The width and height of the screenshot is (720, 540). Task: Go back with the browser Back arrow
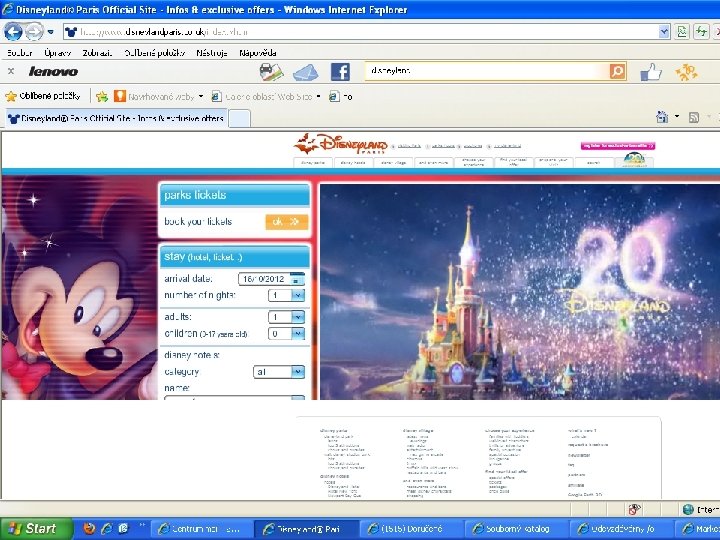[x=13, y=32]
